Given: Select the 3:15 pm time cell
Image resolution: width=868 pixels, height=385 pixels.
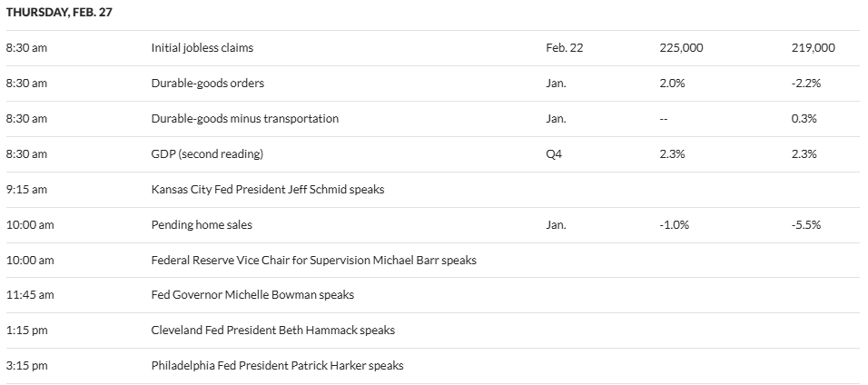Looking at the screenshot, I should (26, 366).
